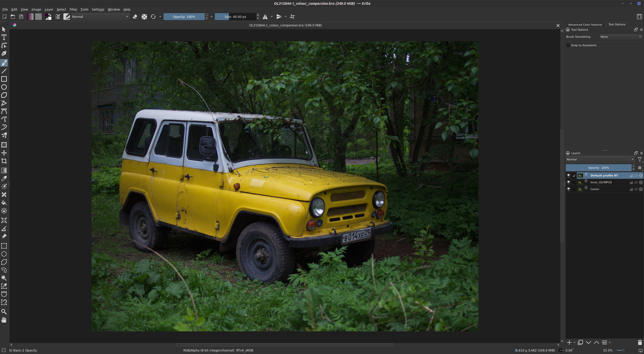Activate the Zoom tool
The width and height of the screenshot is (644, 354).
[x=4, y=312]
